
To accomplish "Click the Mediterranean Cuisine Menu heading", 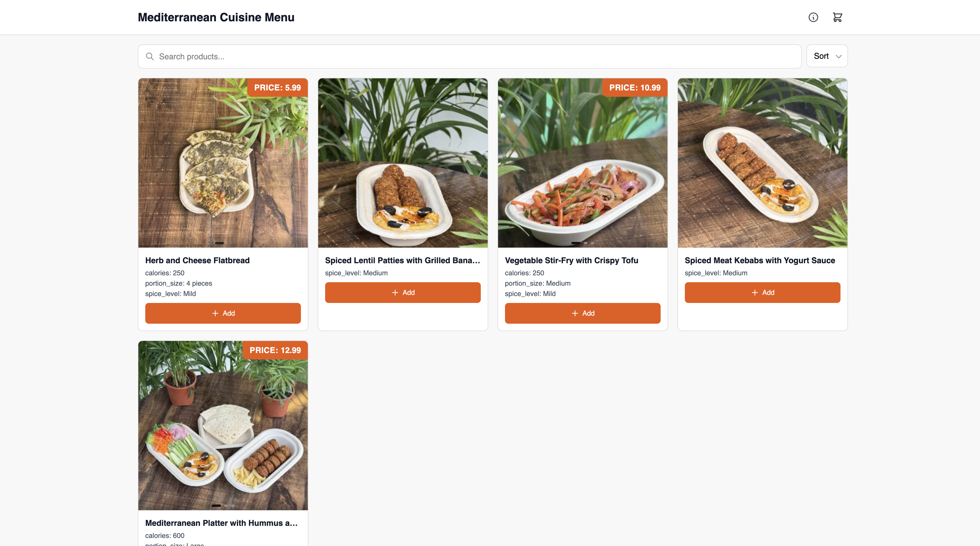I will tap(216, 18).
